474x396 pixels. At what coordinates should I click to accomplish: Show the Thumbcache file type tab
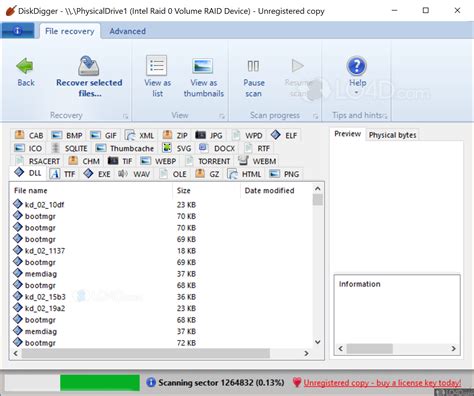point(125,148)
